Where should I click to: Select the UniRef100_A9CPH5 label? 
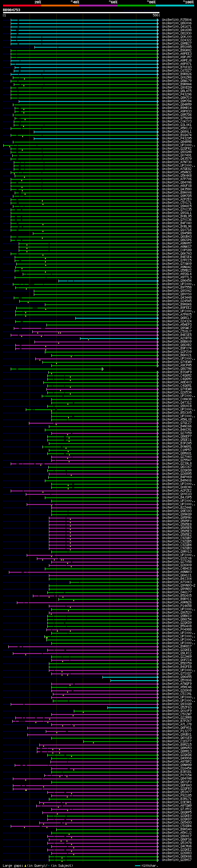[x=176, y=365]
